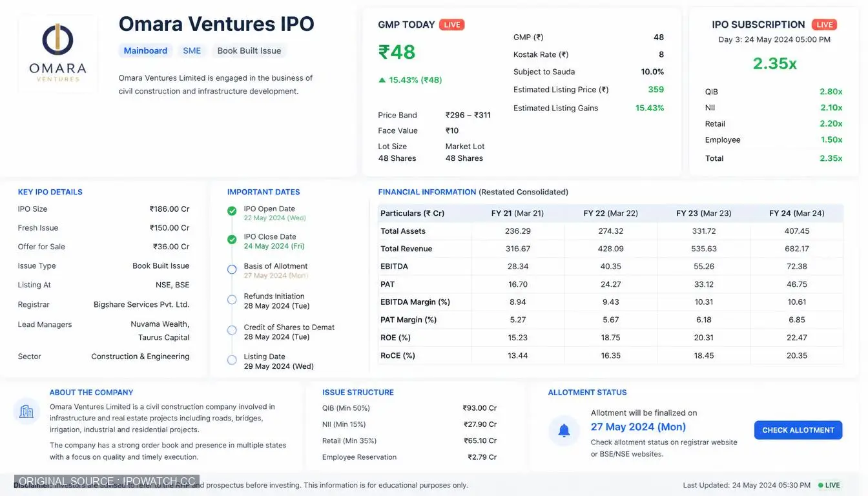Click NII (Min 15%) ₹27.90 Cr amount
This screenshot has height=496, width=868.
pos(480,425)
